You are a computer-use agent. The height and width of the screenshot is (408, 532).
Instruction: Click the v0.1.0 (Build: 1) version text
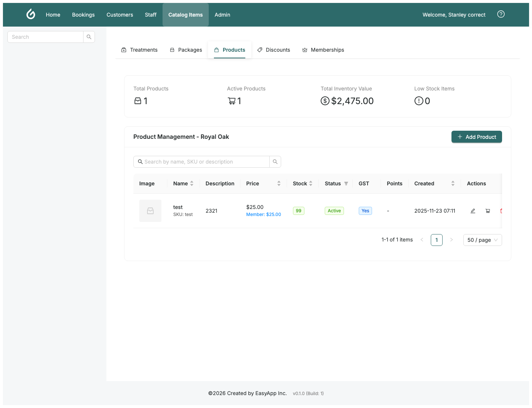pos(308,394)
